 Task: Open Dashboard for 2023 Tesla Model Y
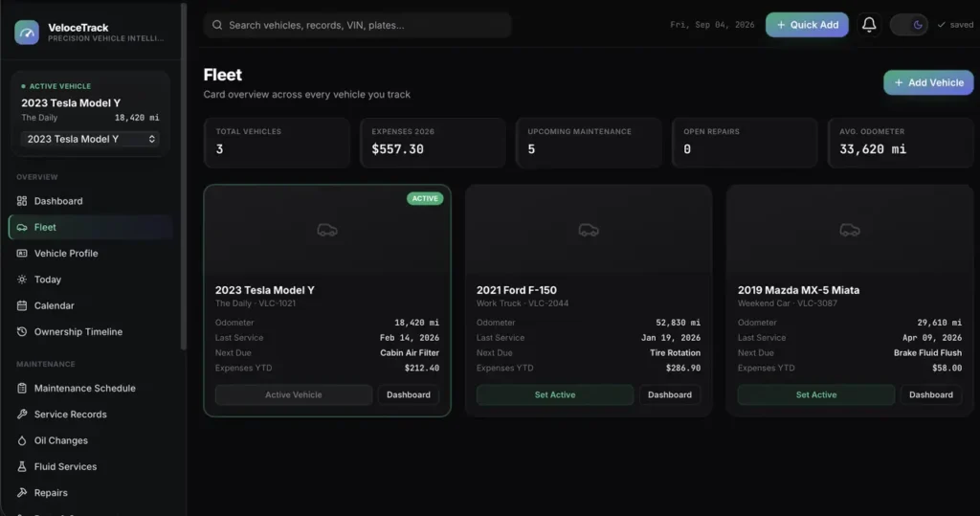click(408, 394)
